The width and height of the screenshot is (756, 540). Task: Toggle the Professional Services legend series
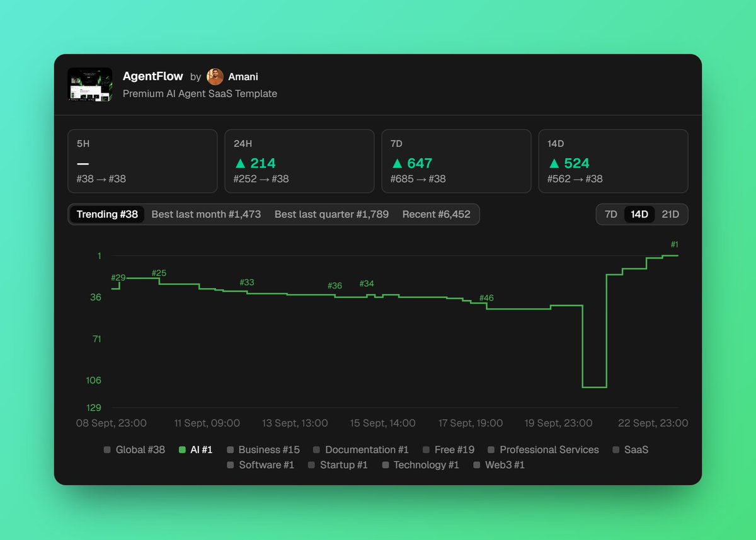pyautogui.click(x=543, y=450)
